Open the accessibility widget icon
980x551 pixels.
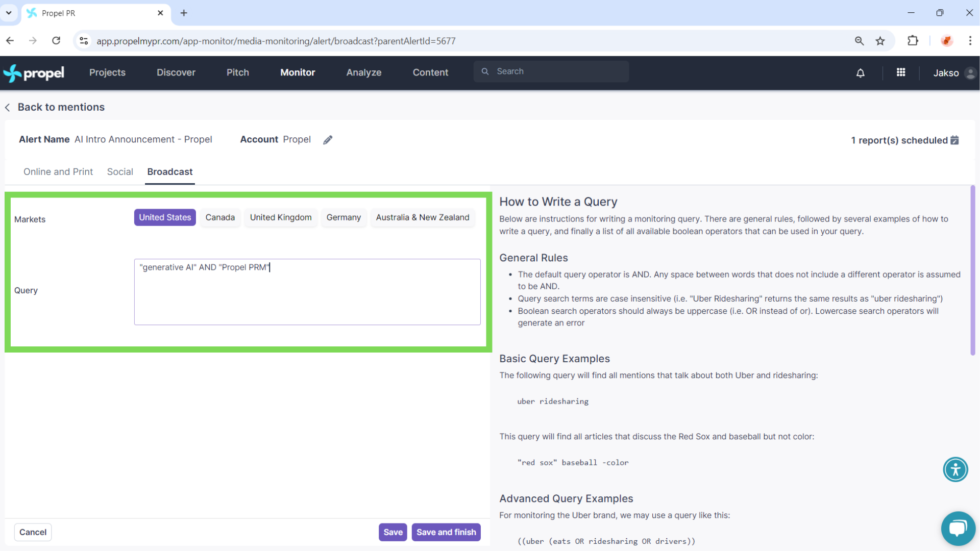(x=955, y=469)
